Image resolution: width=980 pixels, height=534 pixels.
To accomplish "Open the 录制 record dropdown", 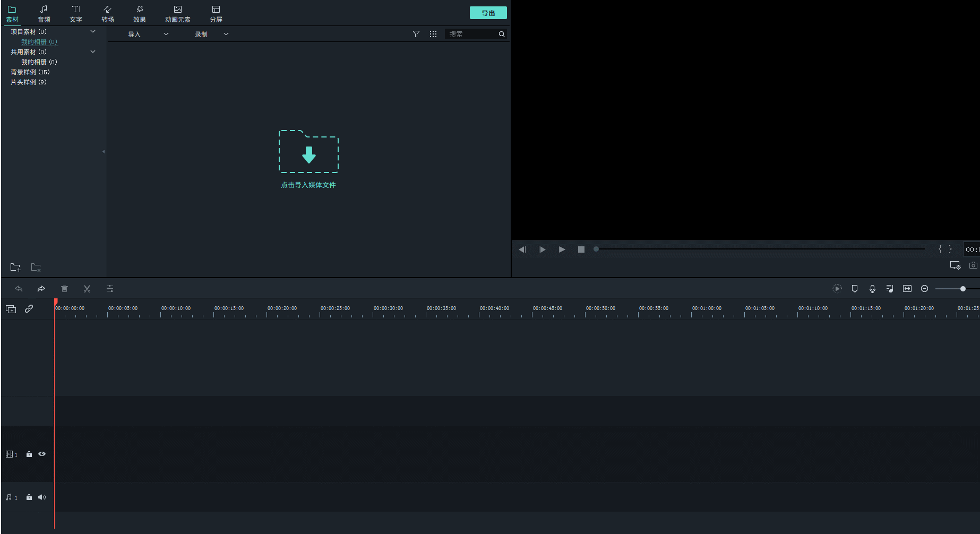I will [211, 34].
